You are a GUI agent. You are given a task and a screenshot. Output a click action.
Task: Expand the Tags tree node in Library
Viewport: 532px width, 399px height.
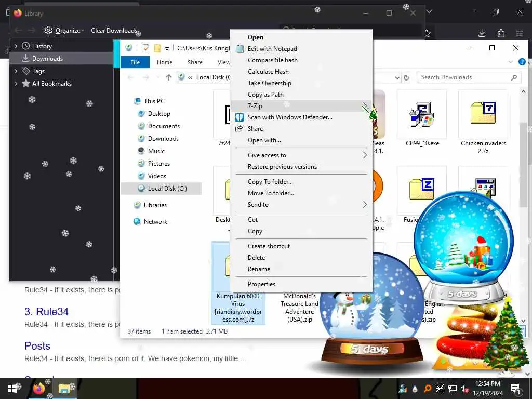pos(16,71)
